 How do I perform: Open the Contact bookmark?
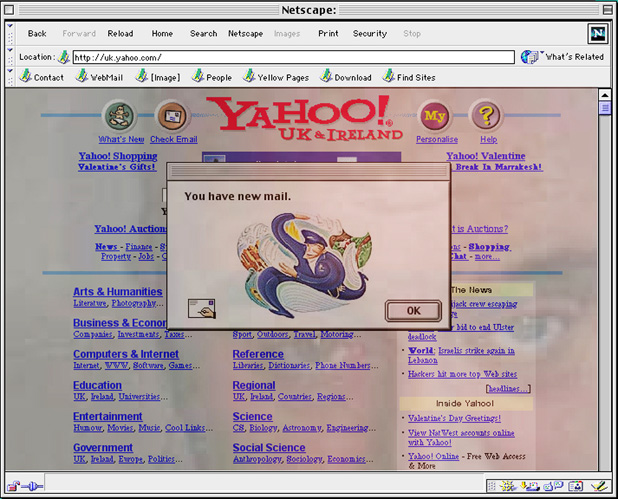coord(42,76)
